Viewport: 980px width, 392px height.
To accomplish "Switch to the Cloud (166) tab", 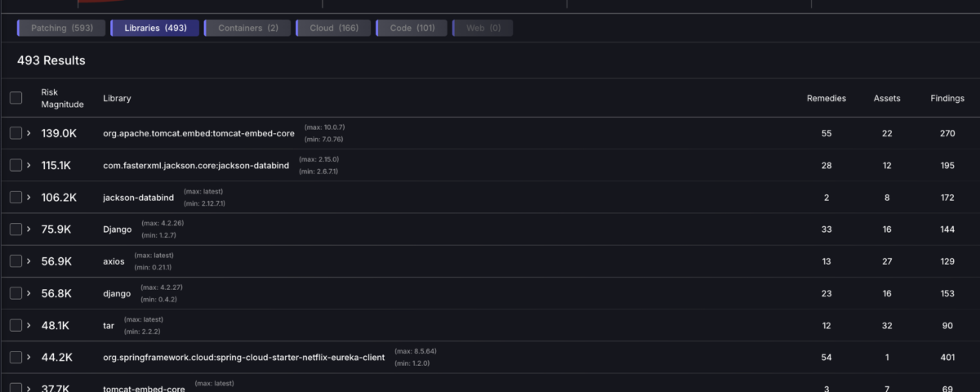I will pos(333,28).
